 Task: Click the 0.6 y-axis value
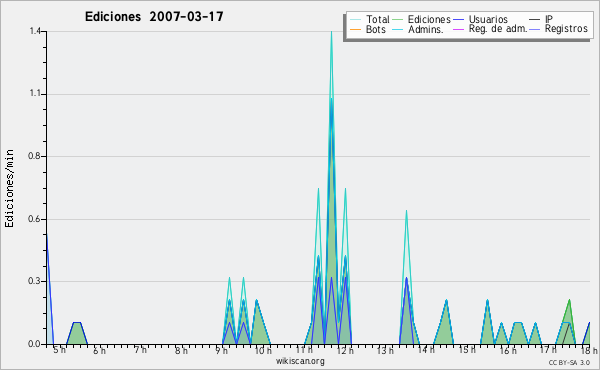(34, 220)
